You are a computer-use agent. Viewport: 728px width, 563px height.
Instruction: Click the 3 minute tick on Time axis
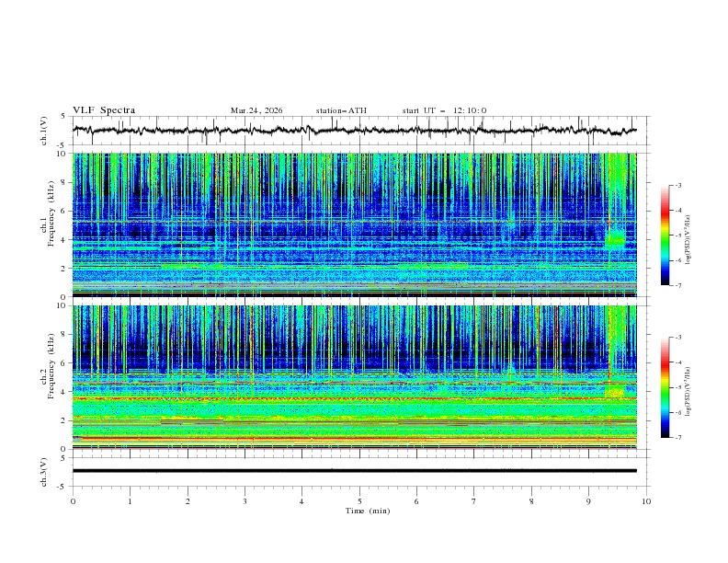coord(245,501)
